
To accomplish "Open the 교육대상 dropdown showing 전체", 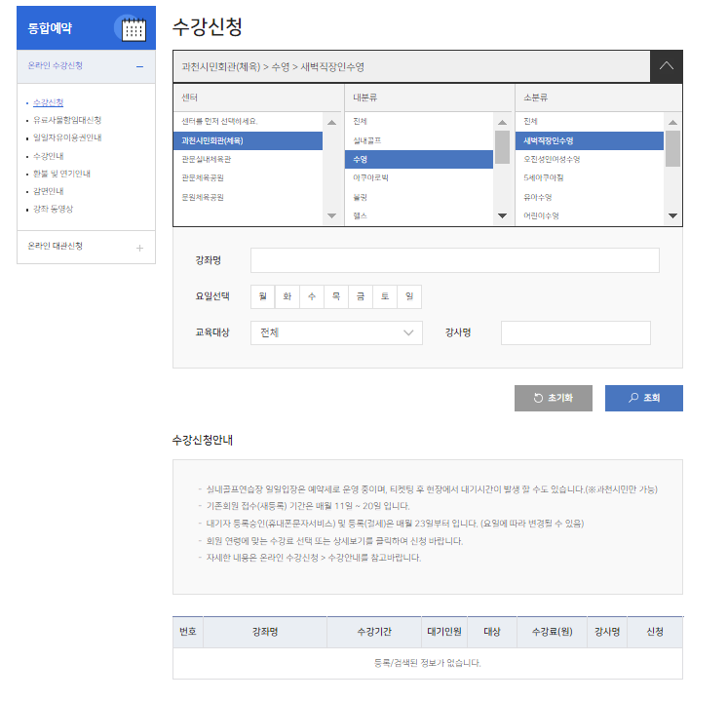I will coord(336,333).
